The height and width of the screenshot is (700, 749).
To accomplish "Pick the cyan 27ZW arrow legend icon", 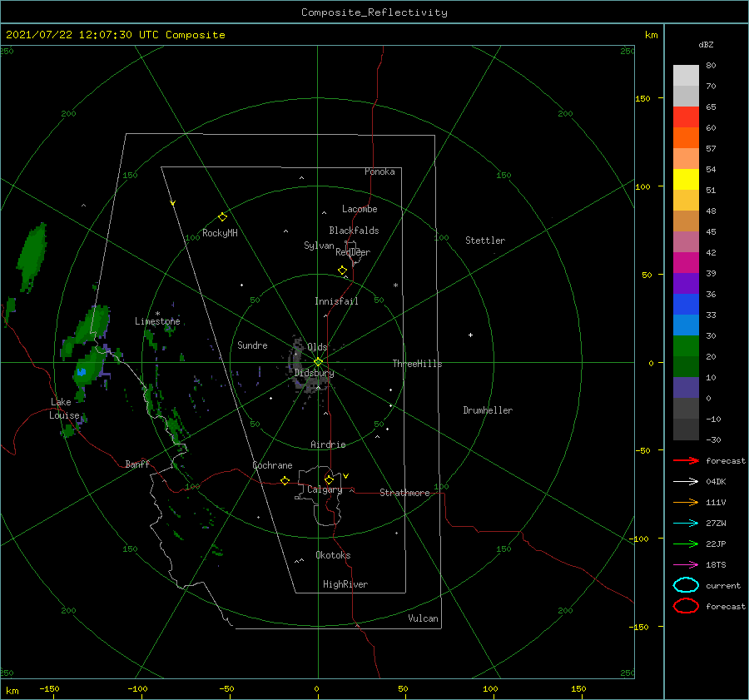I will click(686, 524).
